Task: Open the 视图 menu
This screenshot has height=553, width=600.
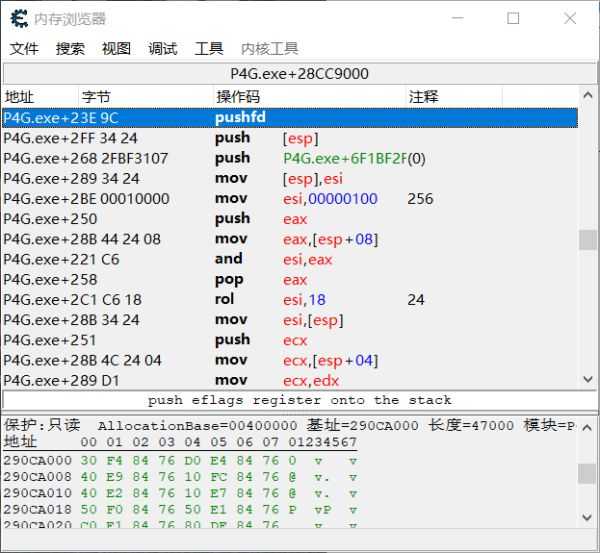Action: [116, 48]
